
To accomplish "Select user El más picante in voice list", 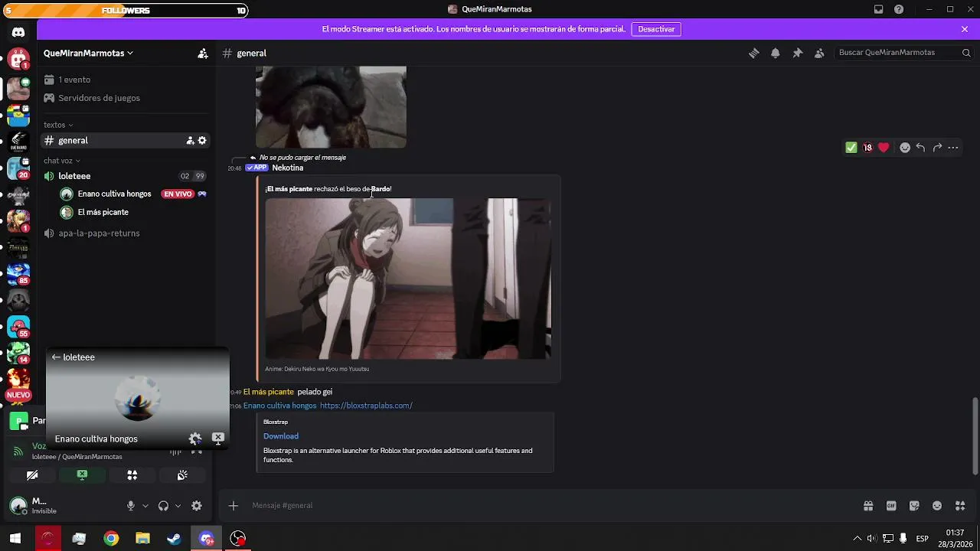I will (103, 212).
